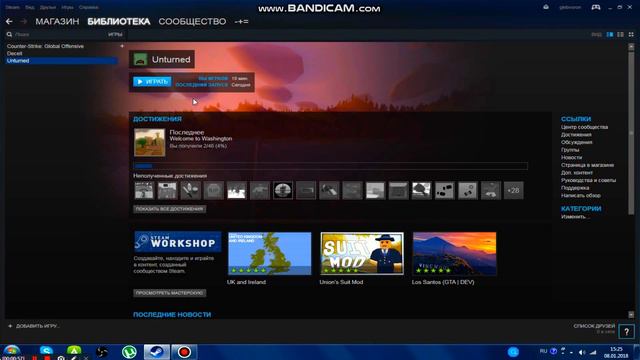Open the account name dropdown at top right
Viewport: 640px width, 360px height.
click(x=570, y=7)
